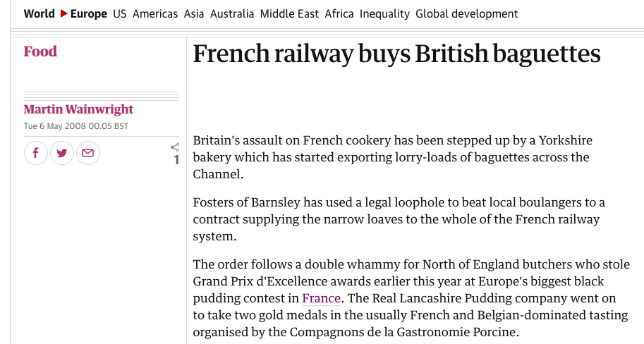Open the Europe section

point(89,14)
